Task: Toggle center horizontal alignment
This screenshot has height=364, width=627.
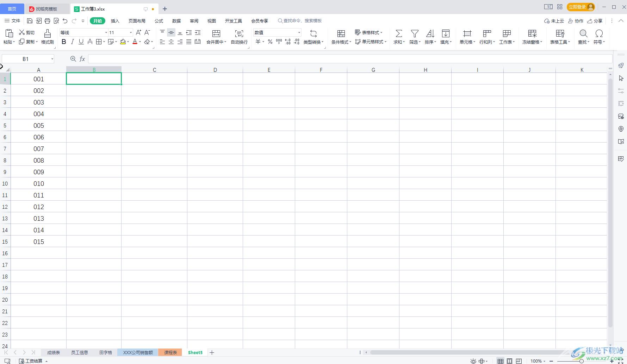Action: coord(171,42)
